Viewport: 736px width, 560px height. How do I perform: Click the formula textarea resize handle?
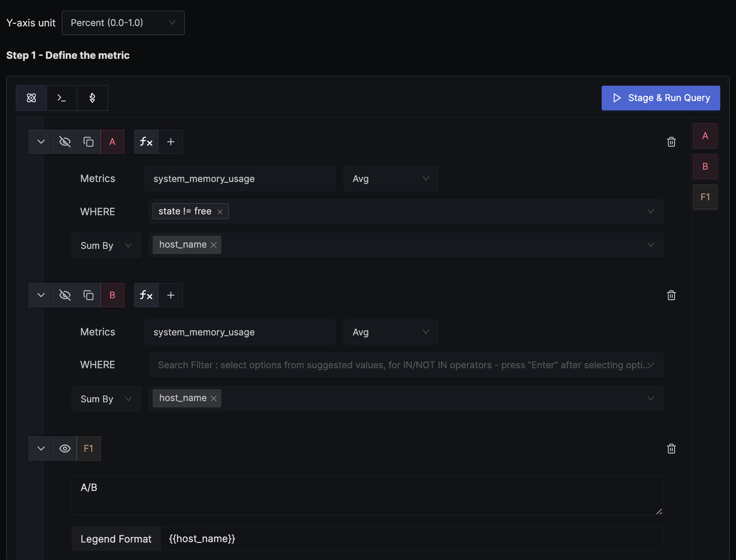[659, 511]
